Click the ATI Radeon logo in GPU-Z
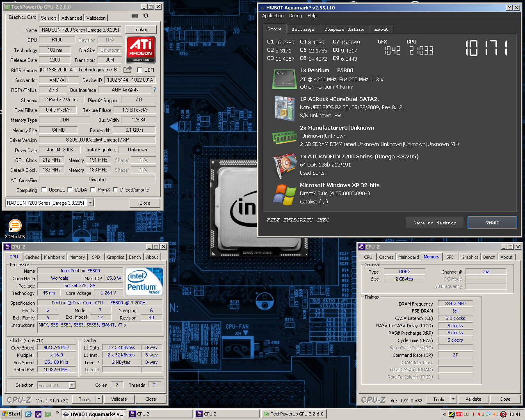The height and width of the screenshot is (420, 525). (x=141, y=50)
